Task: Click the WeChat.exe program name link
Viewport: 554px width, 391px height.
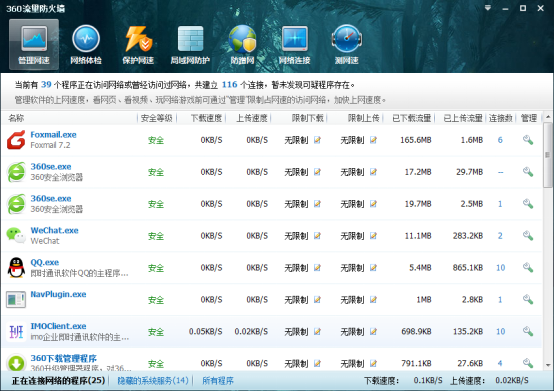Action: coord(54,230)
